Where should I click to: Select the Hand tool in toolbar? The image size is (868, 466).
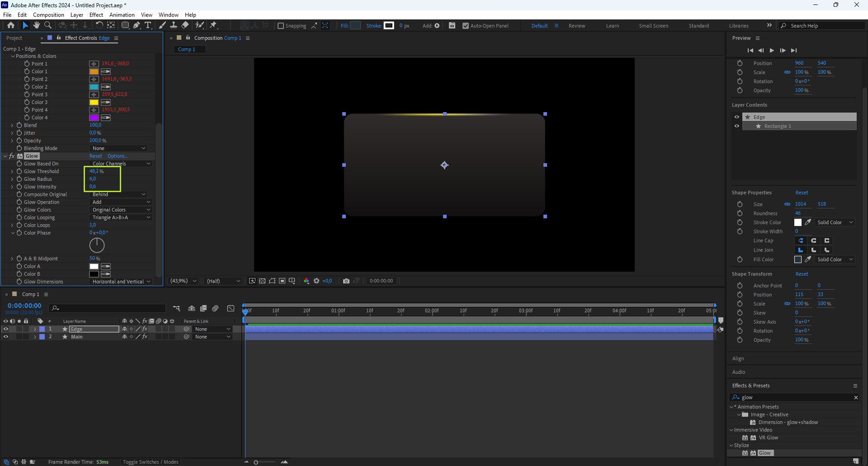[37, 25]
